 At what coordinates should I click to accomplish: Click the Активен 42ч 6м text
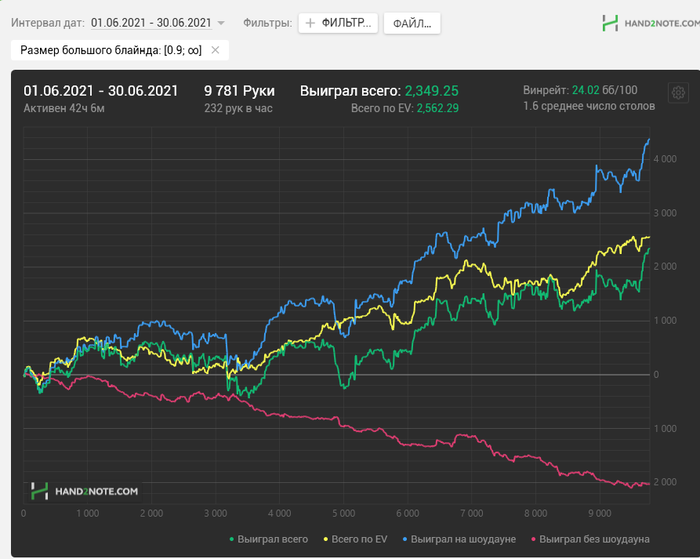[x=64, y=108]
